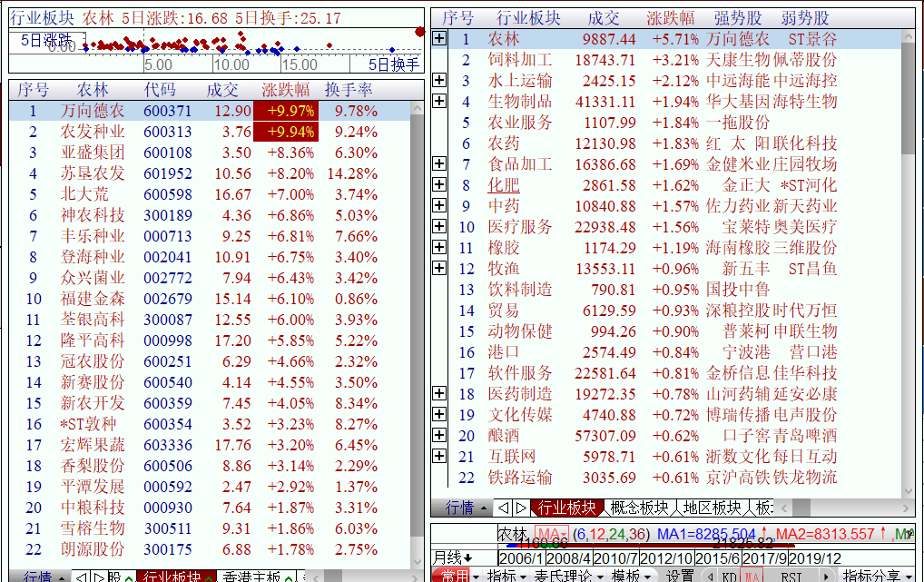This screenshot has height=582, width=924.
Task: Open the 指标 dropdown menu
Action: click(x=506, y=576)
